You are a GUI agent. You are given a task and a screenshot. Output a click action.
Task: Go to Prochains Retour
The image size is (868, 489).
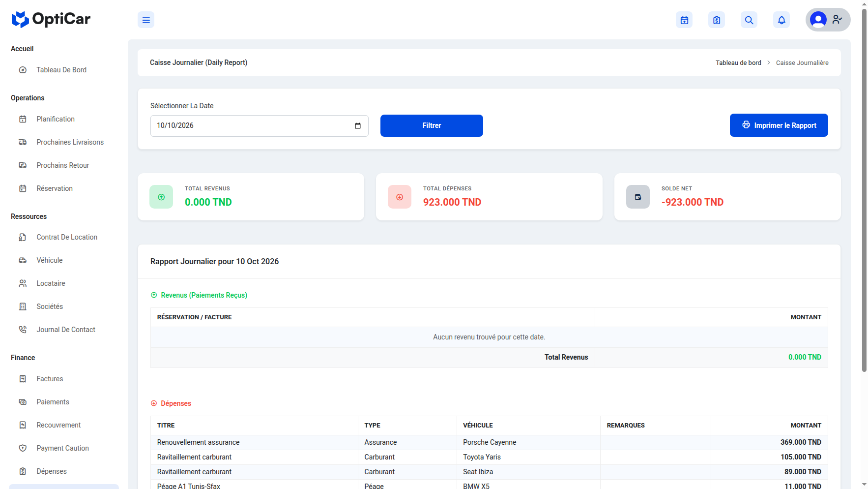click(x=64, y=165)
